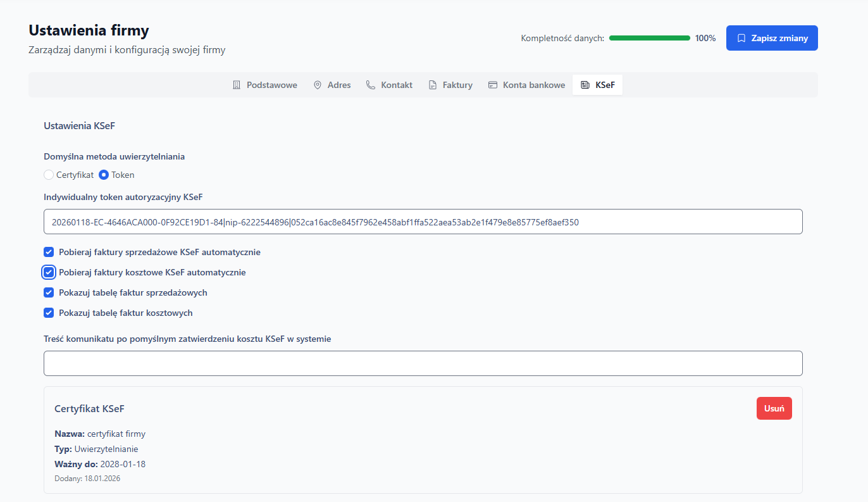Click the phone icon beside Kontakt
This screenshot has height=502, width=868.
(x=371, y=85)
